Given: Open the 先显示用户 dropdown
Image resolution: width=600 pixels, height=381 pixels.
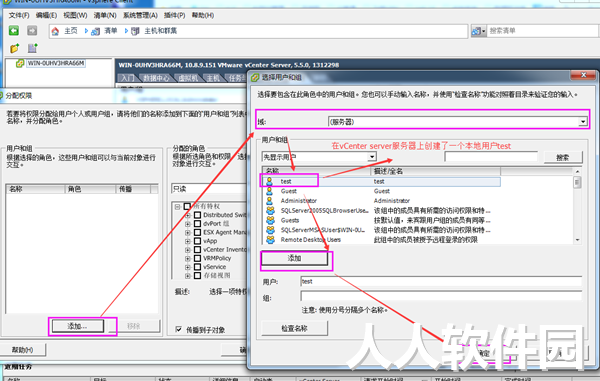Looking at the screenshot, I should (372, 157).
